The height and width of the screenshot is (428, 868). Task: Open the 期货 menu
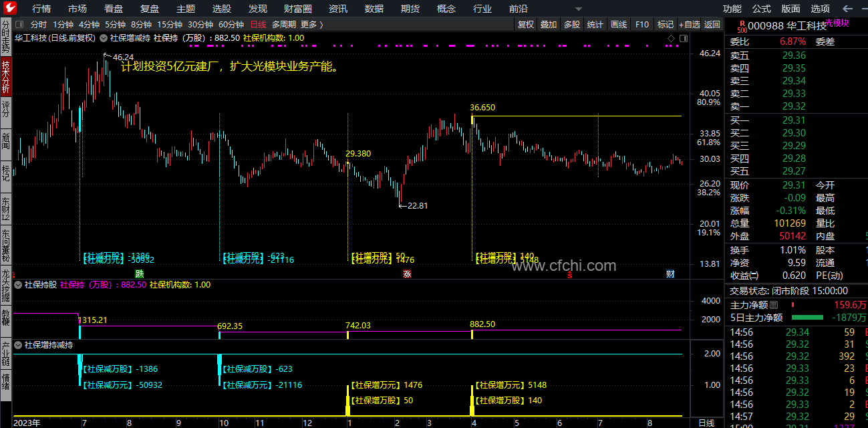pos(410,9)
